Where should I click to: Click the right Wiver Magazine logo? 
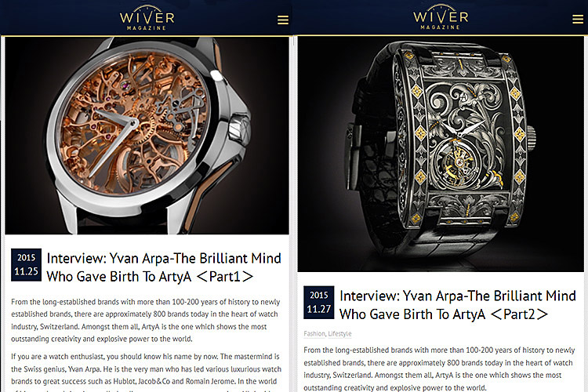point(441,17)
